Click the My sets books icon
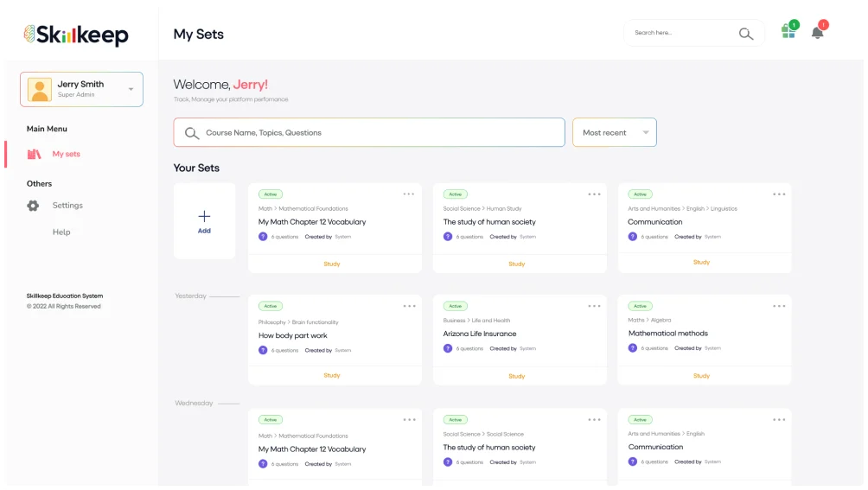868x490 pixels. pos(34,154)
